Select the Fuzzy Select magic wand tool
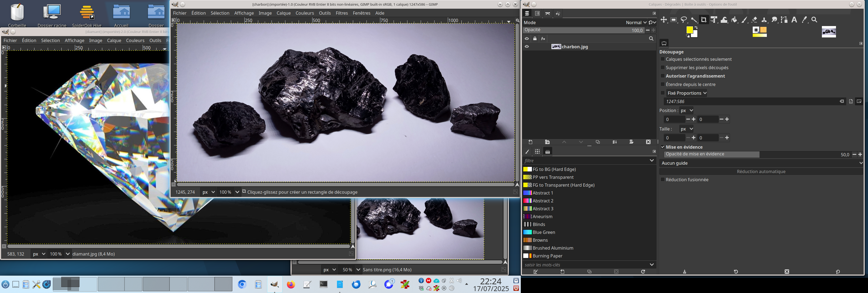The image size is (868, 293). pyautogui.click(x=694, y=20)
